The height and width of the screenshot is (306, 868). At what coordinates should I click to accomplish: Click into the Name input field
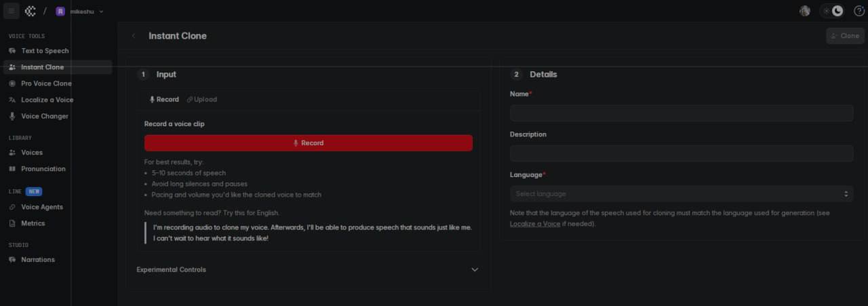(x=681, y=113)
